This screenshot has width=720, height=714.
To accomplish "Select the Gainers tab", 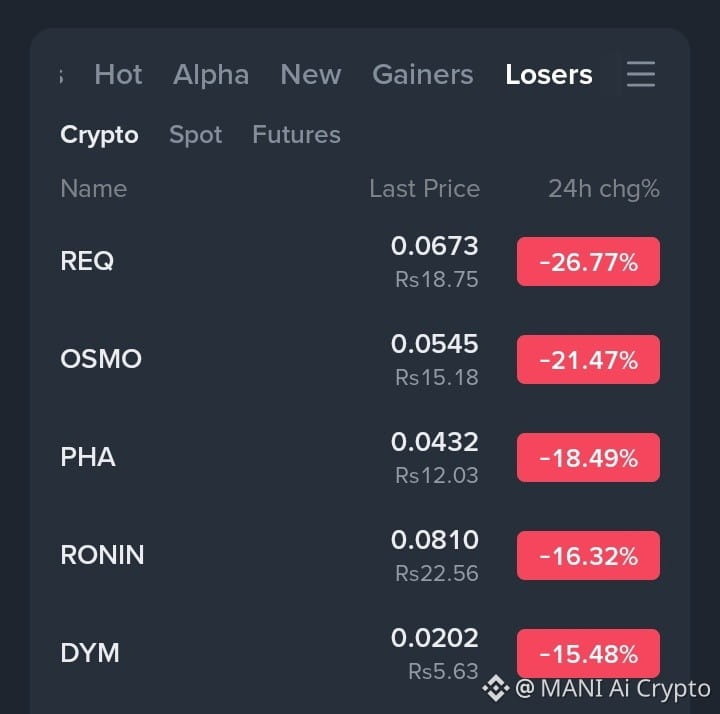I will pyautogui.click(x=422, y=74).
